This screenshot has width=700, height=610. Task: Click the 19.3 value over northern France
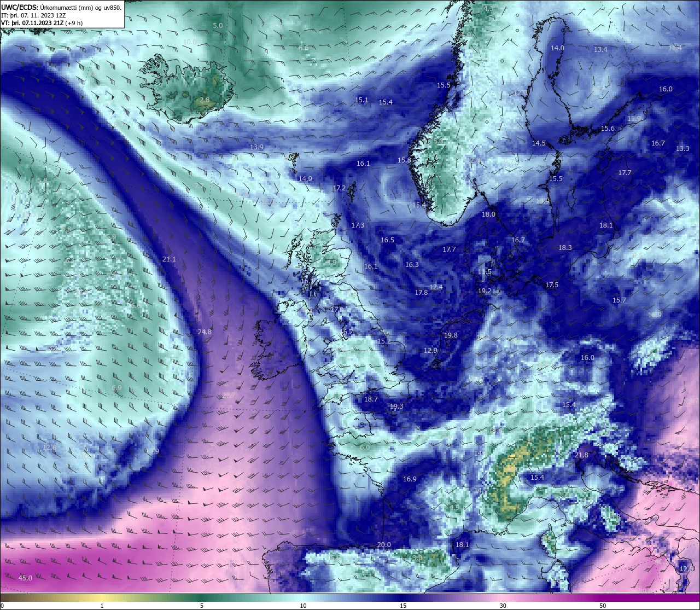396,406
